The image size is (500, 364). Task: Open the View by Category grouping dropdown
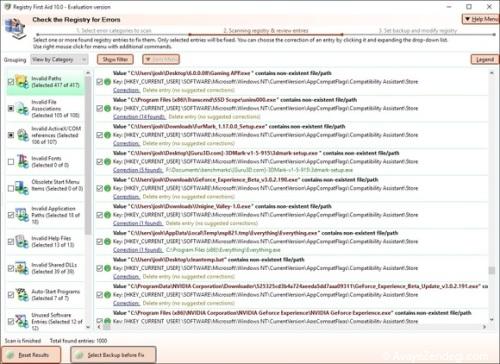point(59,59)
